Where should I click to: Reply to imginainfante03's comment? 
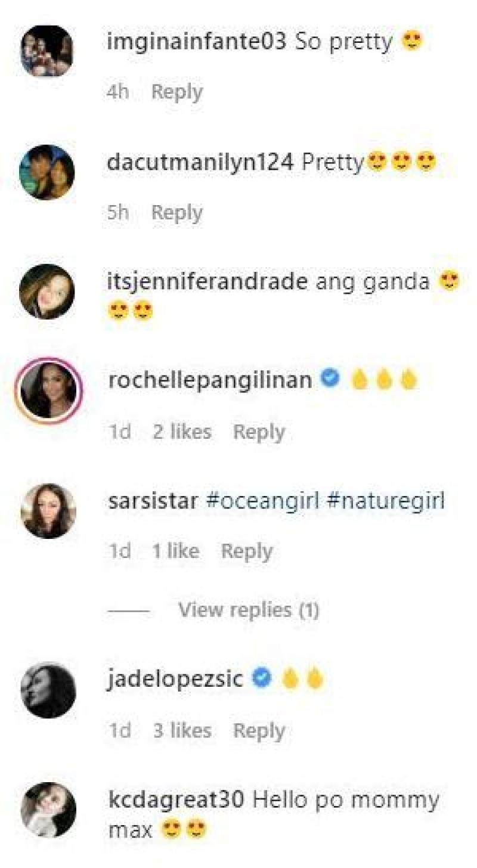(176, 92)
